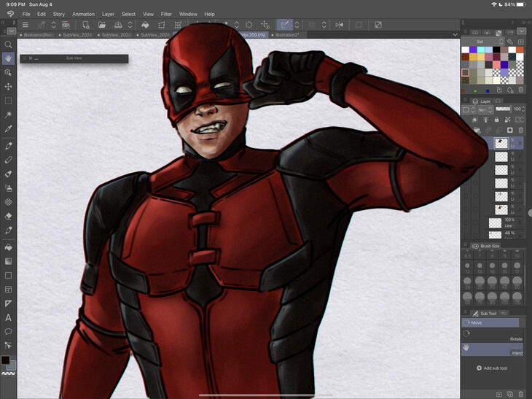This screenshot has width=532, height=399.
Task: Click the Fill command bar icon
Action: pos(145,25)
